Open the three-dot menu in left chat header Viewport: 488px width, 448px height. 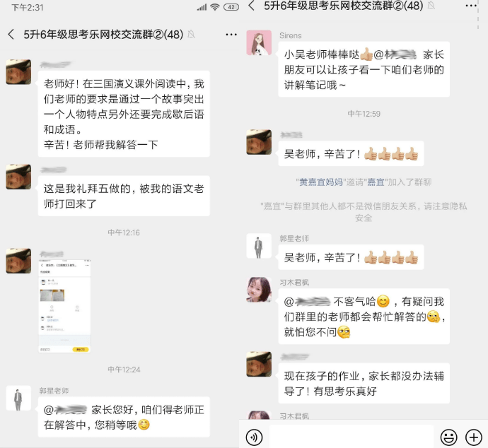point(231,35)
